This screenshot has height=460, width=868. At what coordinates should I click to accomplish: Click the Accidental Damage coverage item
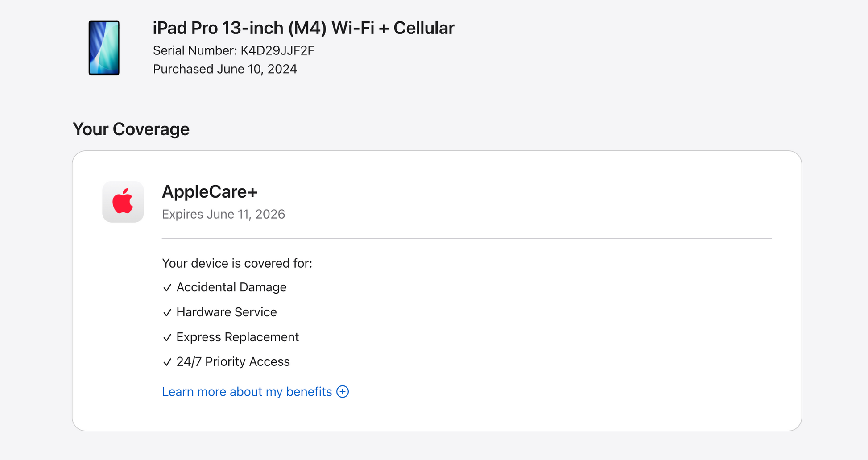coord(231,287)
